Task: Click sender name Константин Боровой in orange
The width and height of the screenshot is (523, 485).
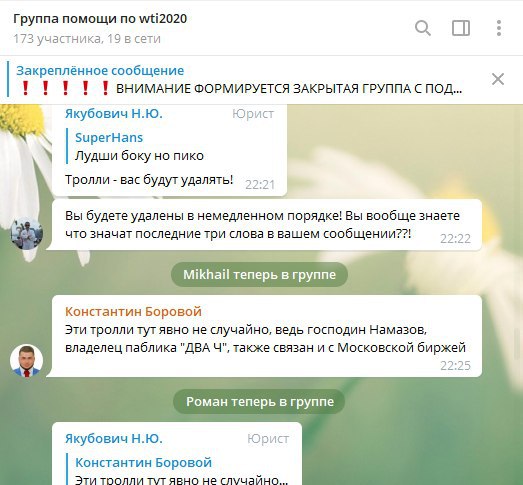Action: (x=133, y=312)
